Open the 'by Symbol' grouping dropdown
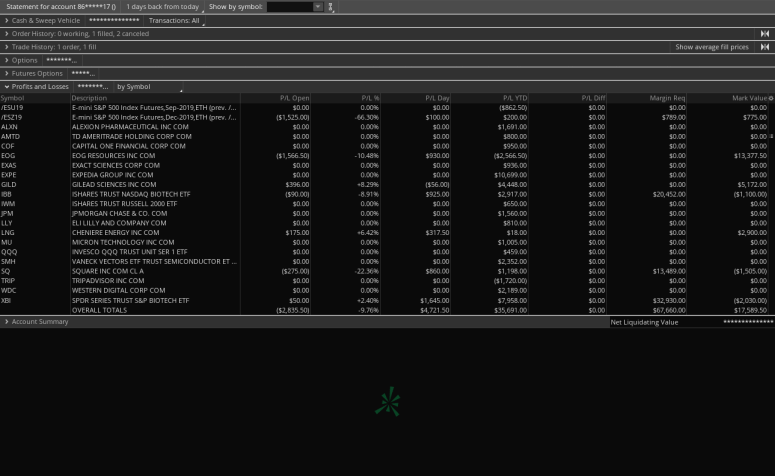The height and width of the screenshot is (476, 775). coord(148,87)
